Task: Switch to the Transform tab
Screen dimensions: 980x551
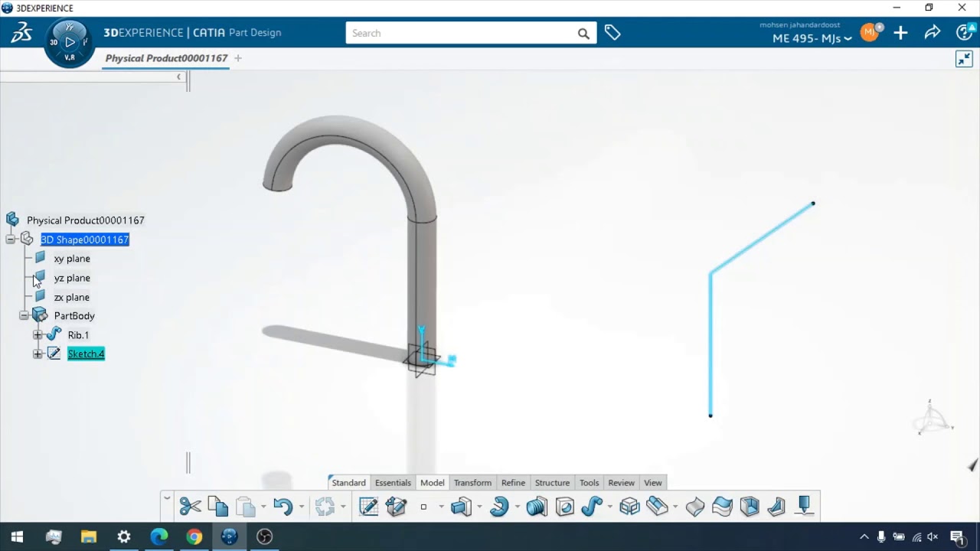Action: tap(472, 483)
